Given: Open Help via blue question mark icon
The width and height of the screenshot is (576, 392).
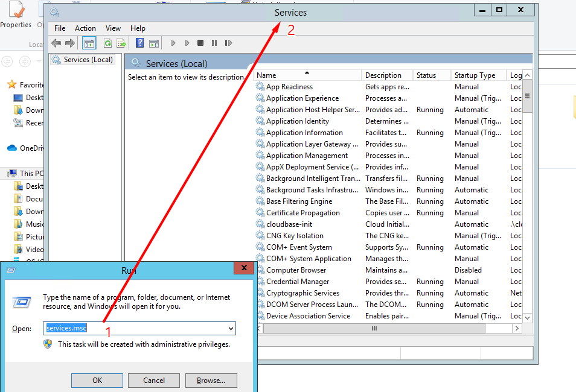Looking at the screenshot, I should [139, 43].
